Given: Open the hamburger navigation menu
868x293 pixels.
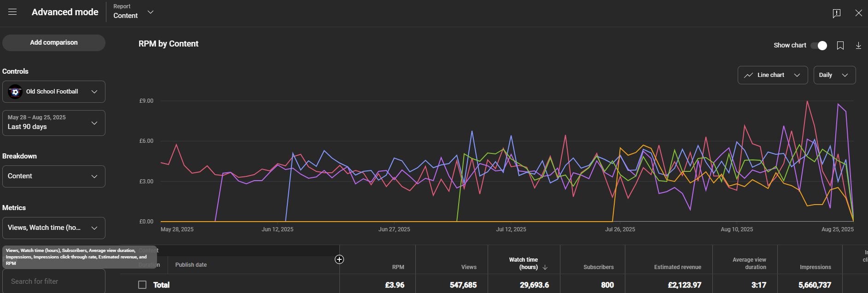Looking at the screenshot, I should [12, 12].
